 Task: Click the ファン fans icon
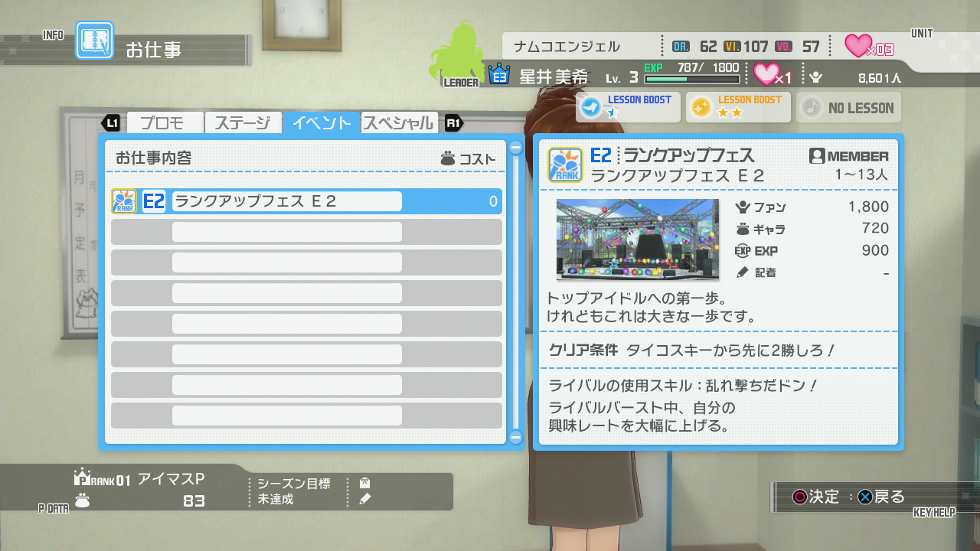[742, 207]
